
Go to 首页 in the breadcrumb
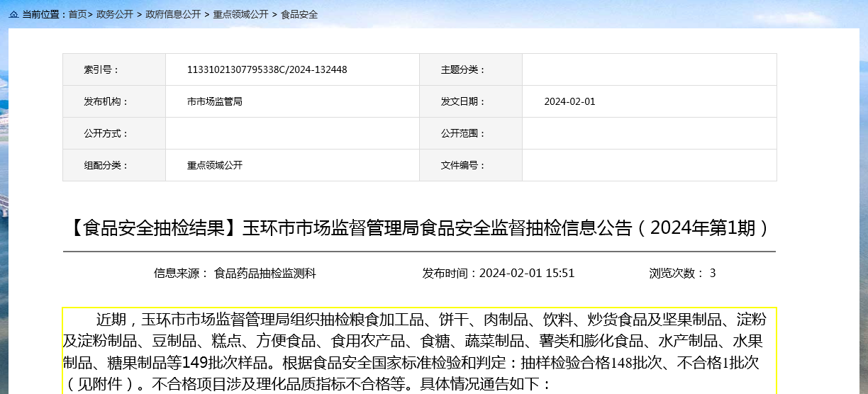77,14
